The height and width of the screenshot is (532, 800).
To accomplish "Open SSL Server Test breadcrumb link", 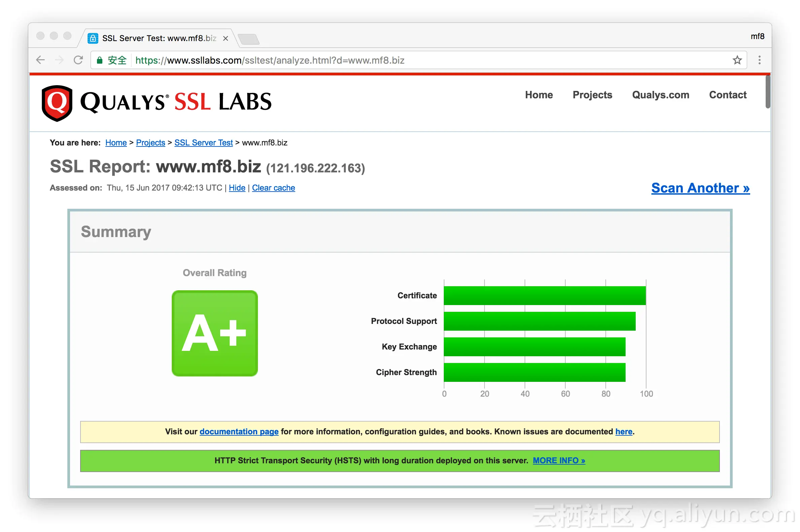I will (x=203, y=142).
